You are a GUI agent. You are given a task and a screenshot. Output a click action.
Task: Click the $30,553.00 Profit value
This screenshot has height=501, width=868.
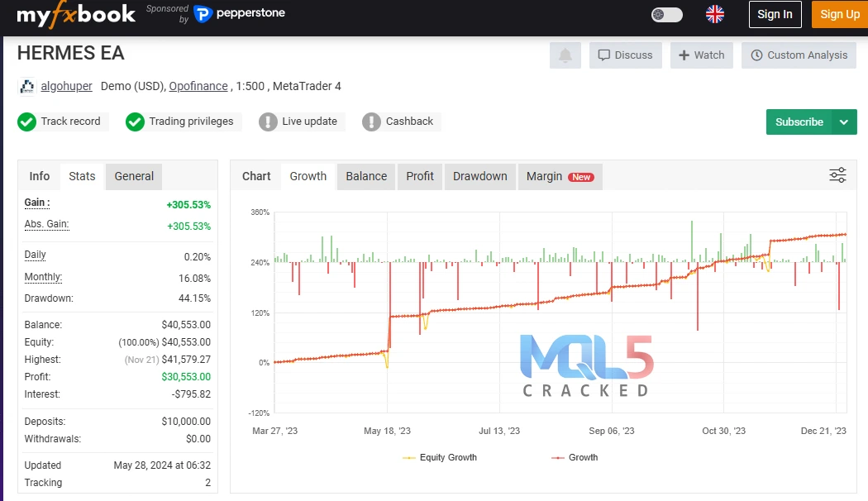tap(186, 377)
